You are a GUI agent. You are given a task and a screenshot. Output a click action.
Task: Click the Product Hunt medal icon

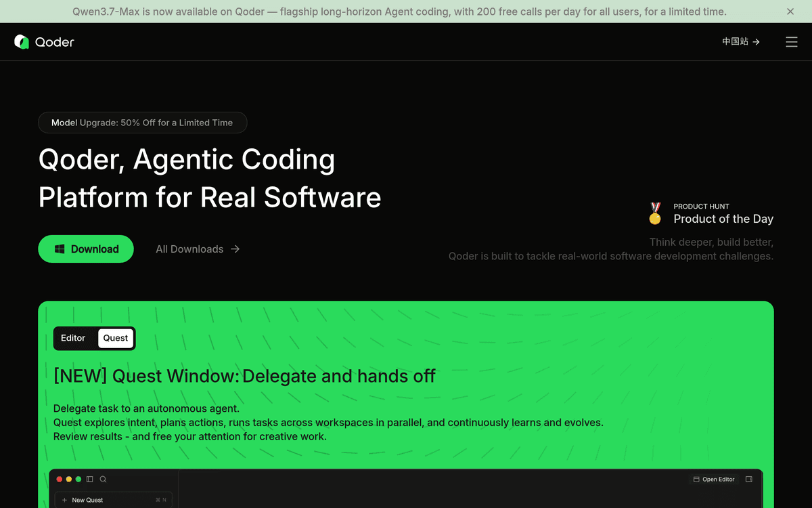click(655, 213)
